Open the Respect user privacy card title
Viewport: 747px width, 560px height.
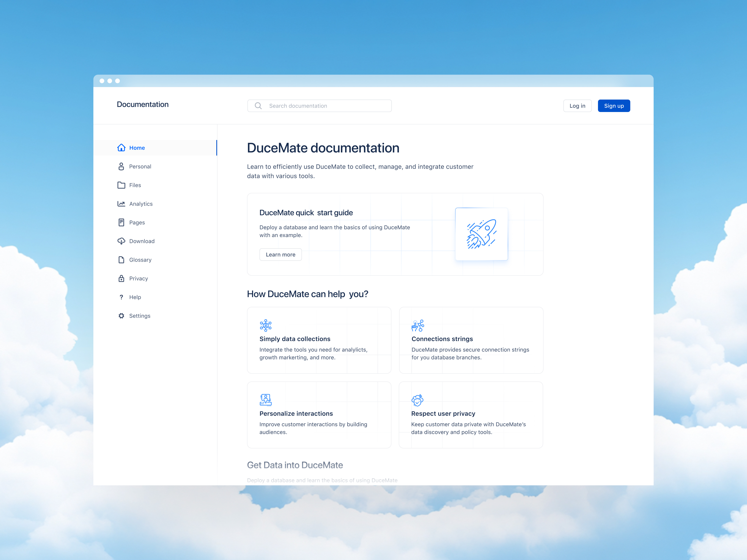coord(443,414)
